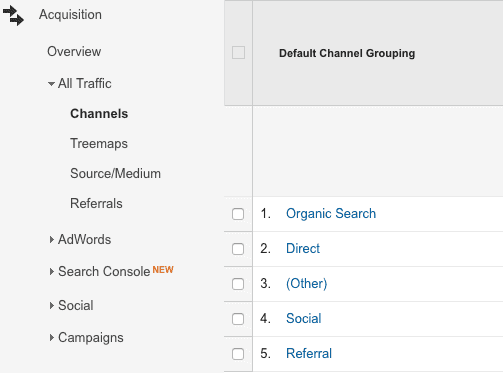This screenshot has height=373, width=503.
Task: Expand the Search Console arrow
Action: pos(52,272)
